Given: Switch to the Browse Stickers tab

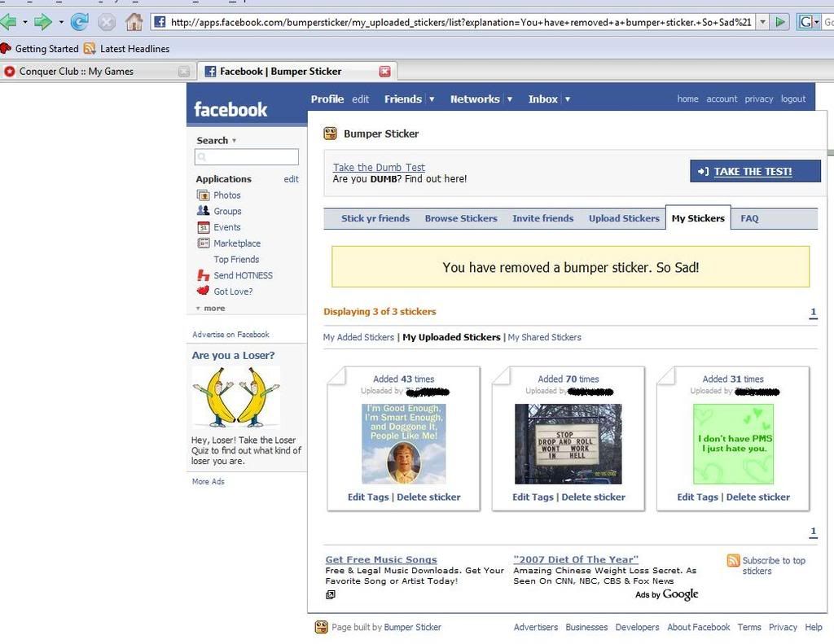Looking at the screenshot, I should click(461, 218).
